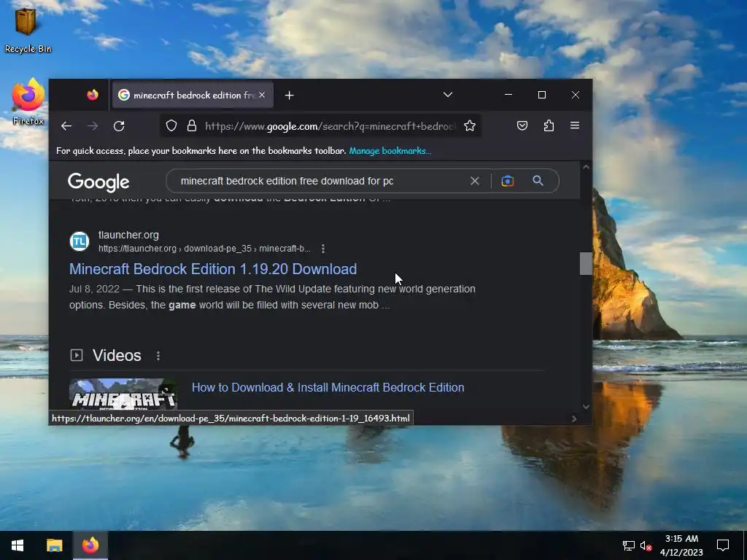The height and width of the screenshot is (560, 747).
Task: Open the Action Center notifications icon
Action: point(723,545)
